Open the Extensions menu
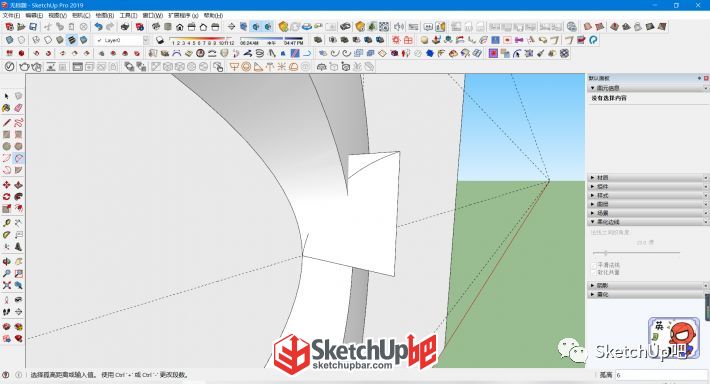 [x=183, y=15]
